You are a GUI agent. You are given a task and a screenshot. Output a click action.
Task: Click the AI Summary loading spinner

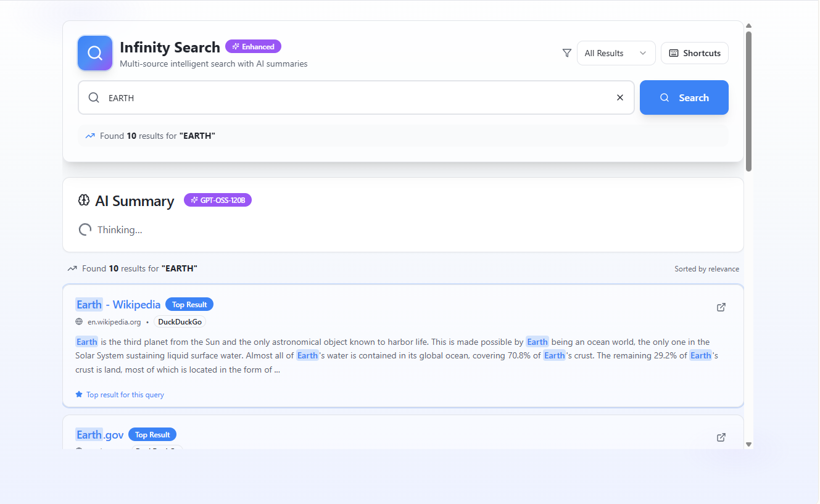[85, 229]
